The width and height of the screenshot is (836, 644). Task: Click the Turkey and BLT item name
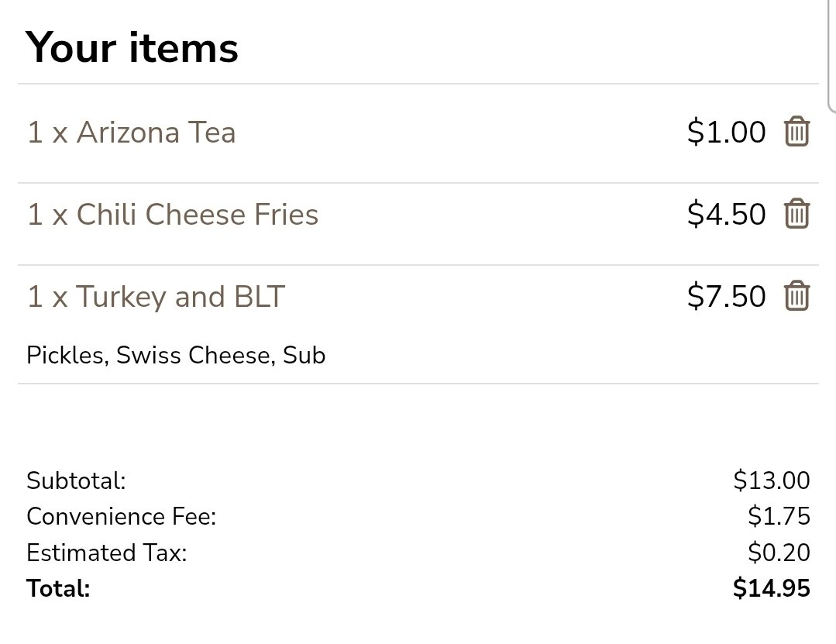click(156, 297)
